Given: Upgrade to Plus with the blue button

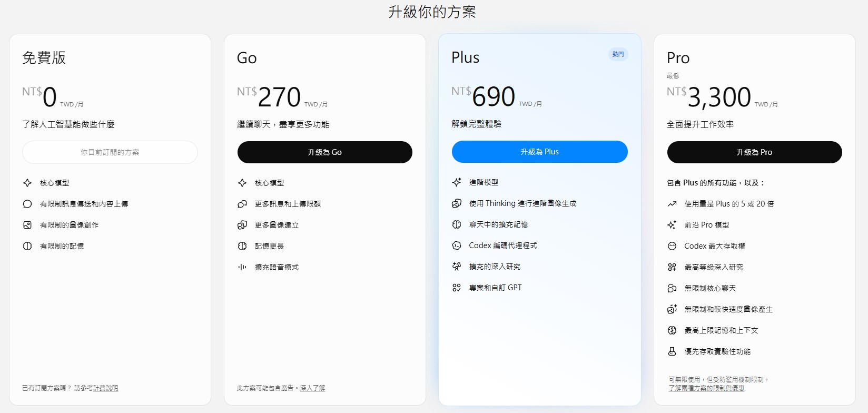Looking at the screenshot, I should 540,152.
